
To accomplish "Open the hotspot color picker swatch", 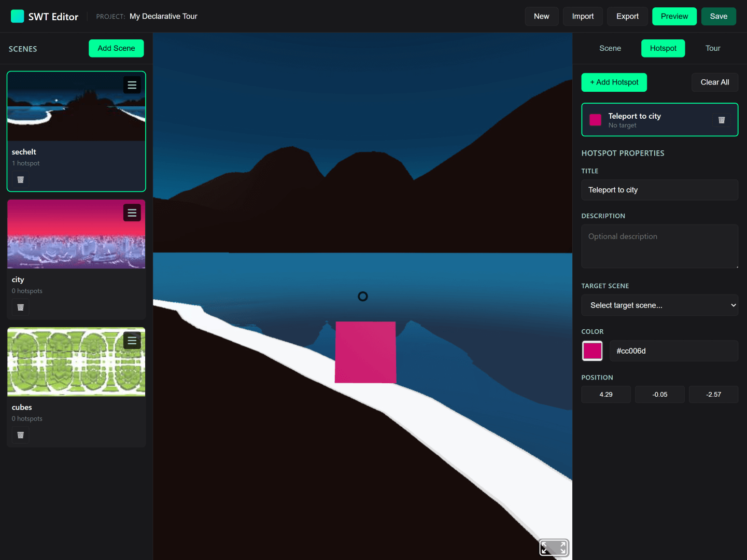I will tap(593, 351).
